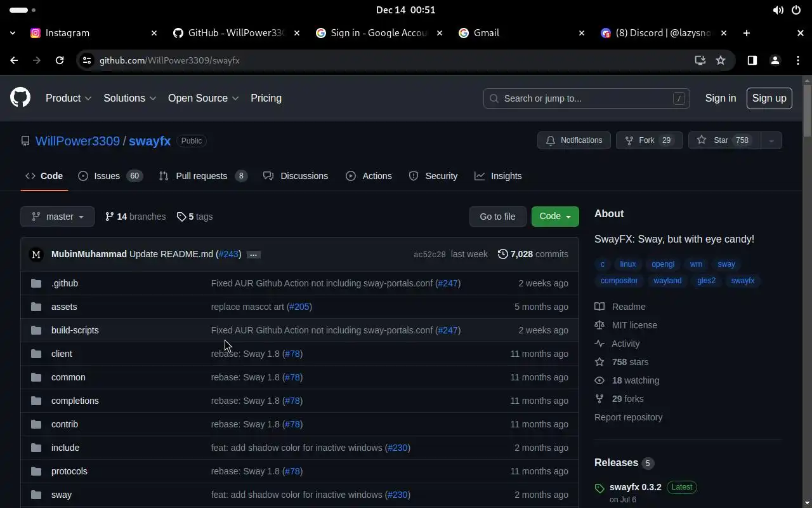Open Chrome three-dot menu
The width and height of the screenshot is (812, 508).
pos(797,60)
